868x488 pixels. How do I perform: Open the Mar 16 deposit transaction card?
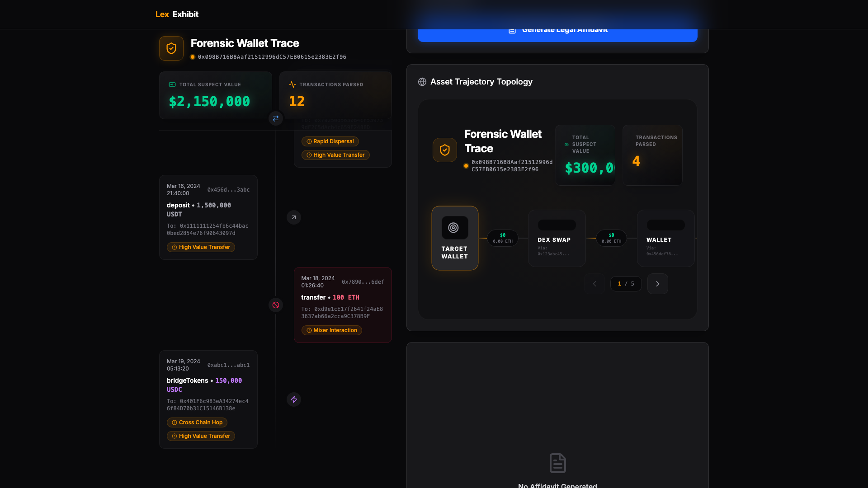[x=208, y=217]
